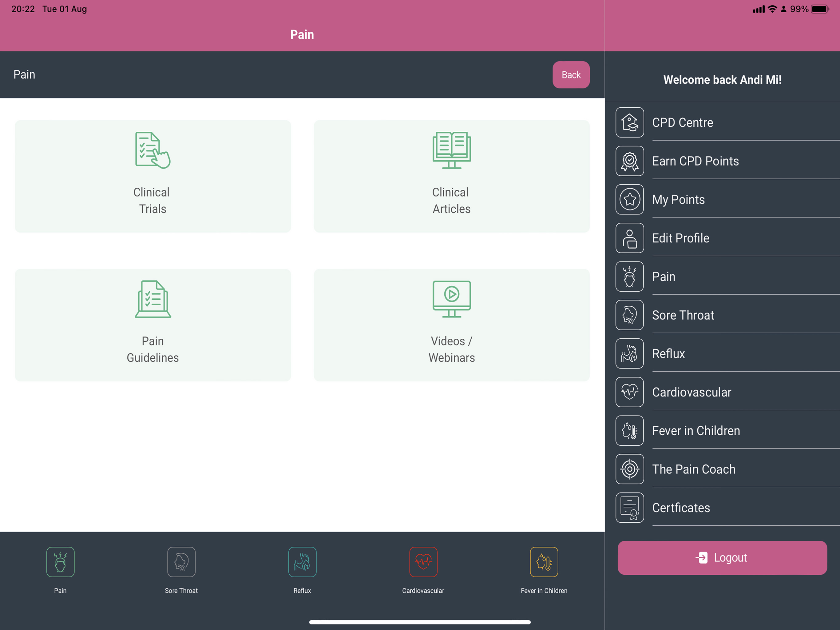Tap The Pain Coach target icon

pos(630,469)
